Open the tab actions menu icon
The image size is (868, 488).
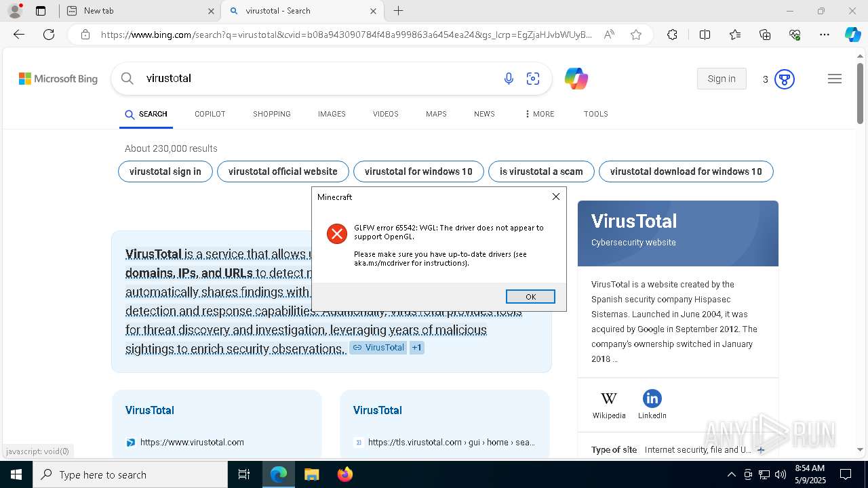pyautogui.click(x=41, y=11)
